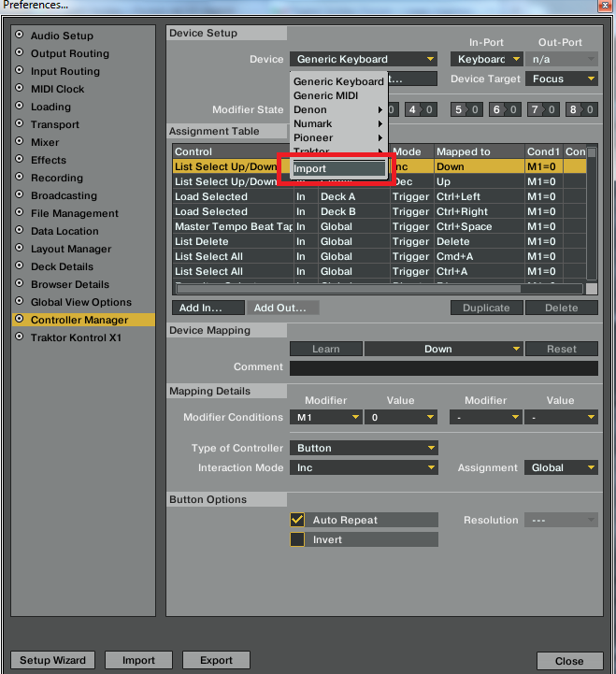Click the Duplicate button
Viewport: 616px width, 674px height.
tap(487, 308)
